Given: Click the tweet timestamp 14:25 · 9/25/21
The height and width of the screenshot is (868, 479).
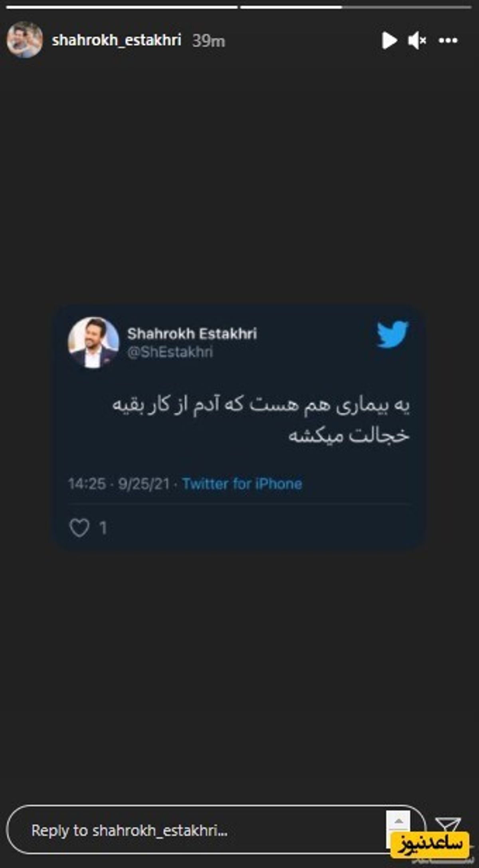Looking at the screenshot, I should [x=119, y=484].
